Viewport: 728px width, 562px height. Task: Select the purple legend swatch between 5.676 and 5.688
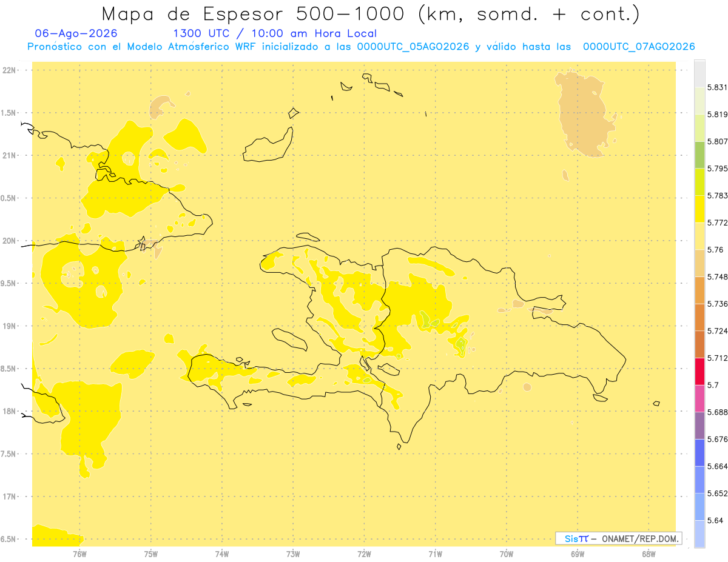pyautogui.click(x=699, y=426)
